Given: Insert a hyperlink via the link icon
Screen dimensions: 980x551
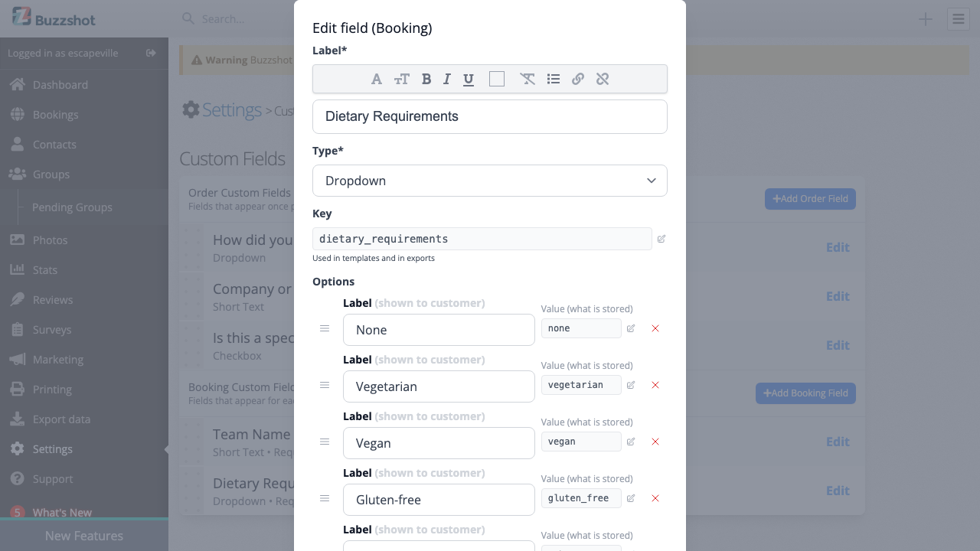Looking at the screenshot, I should point(578,79).
